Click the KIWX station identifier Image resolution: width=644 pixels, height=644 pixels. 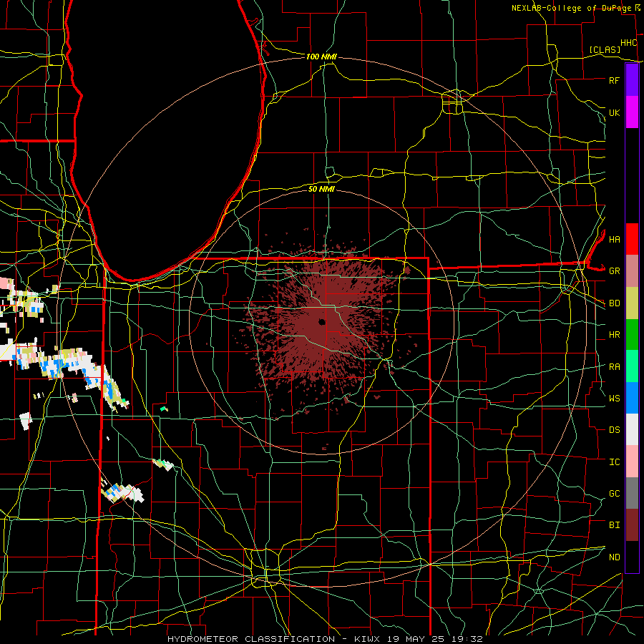pyautogui.click(x=369, y=639)
